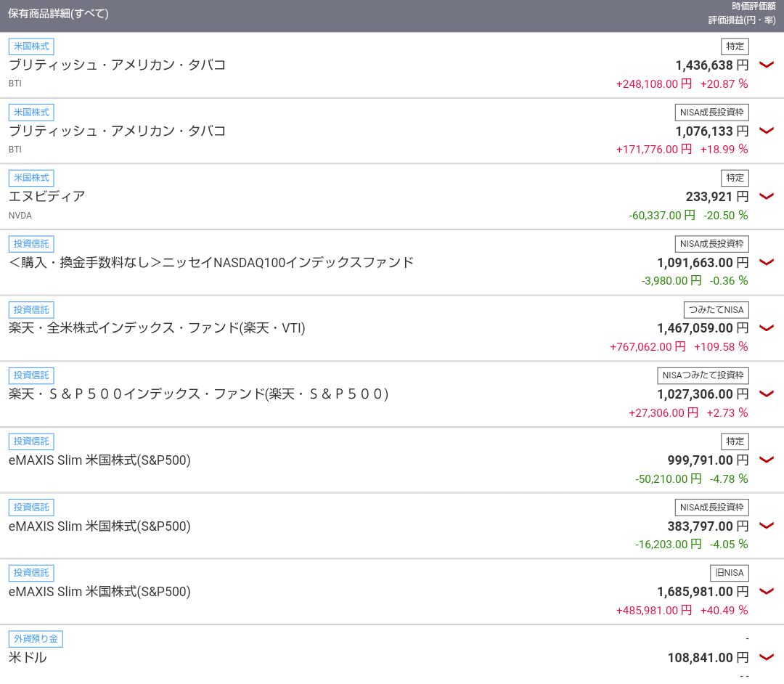Open eMAXIS Slim 米国株式(S&P500) in 旧NISA row
Viewport: 784px width, 684px height.
click(99, 592)
